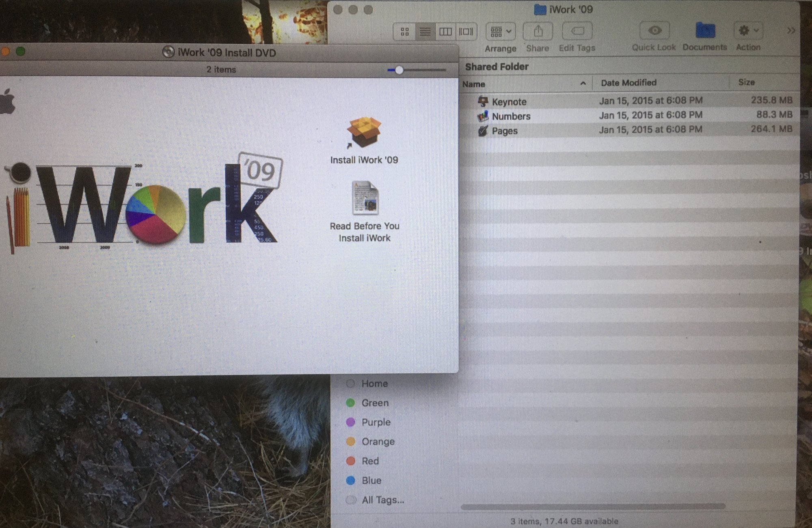Switch Finder to Cover Flow view
Image resolution: width=812 pixels, height=528 pixels.
(x=466, y=32)
